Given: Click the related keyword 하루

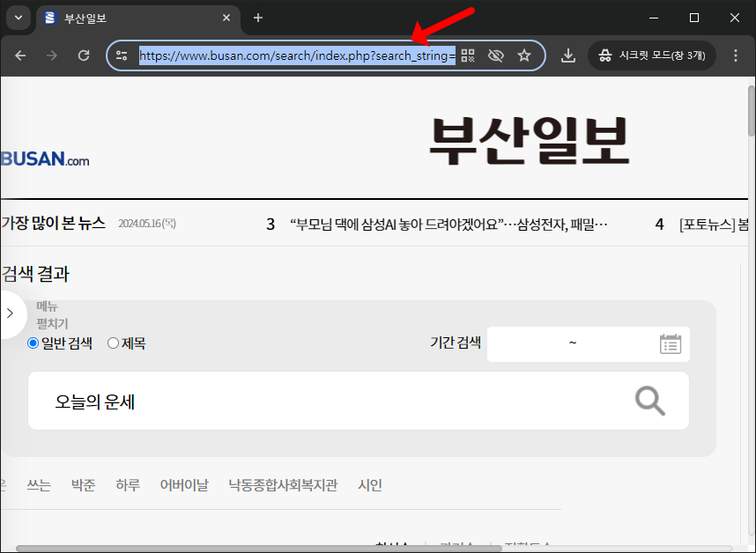Looking at the screenshot, I should (128, 484).
